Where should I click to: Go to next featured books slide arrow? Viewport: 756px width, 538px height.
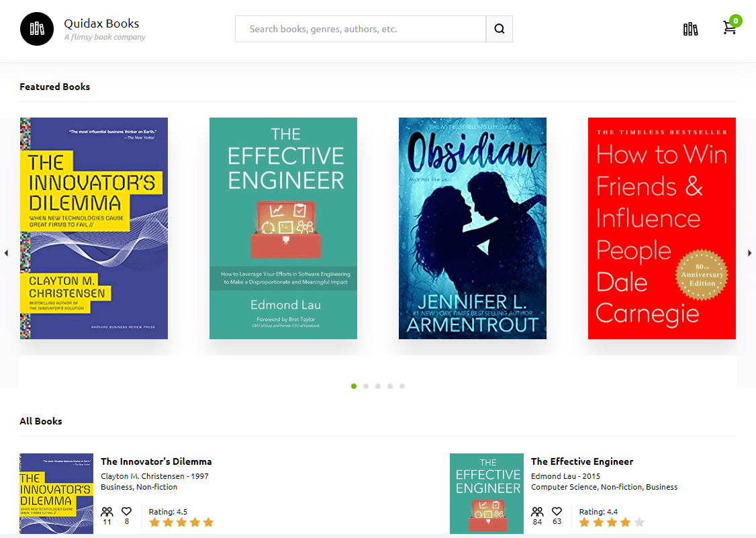tap(749, 253)
